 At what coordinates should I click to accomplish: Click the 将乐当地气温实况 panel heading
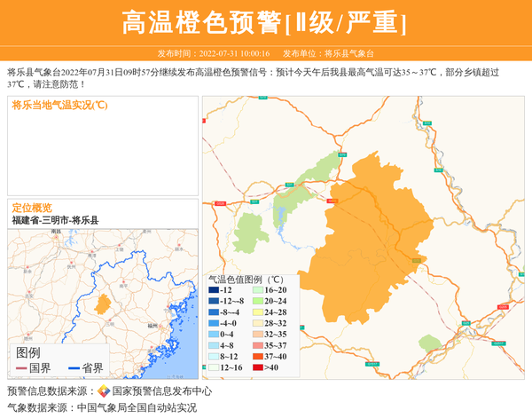tap(60, 105)
